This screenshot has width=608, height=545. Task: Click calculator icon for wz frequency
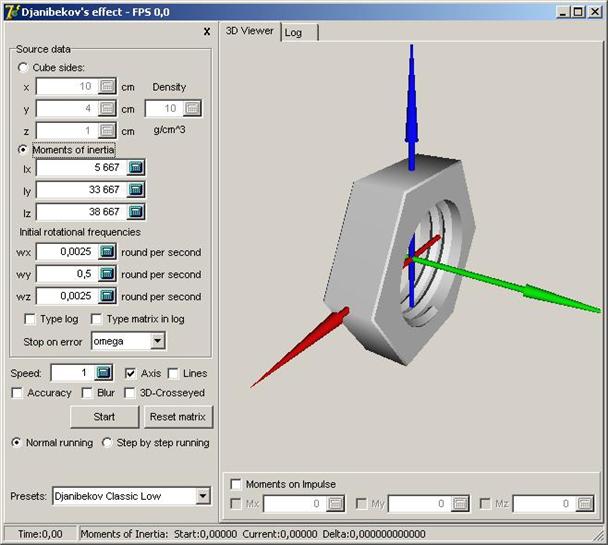[x=108, y=296]
